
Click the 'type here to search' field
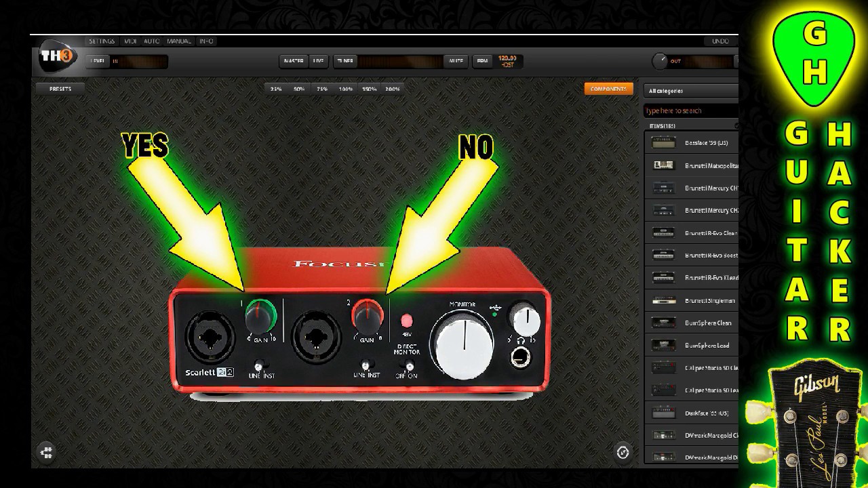(x=691, y=110)
